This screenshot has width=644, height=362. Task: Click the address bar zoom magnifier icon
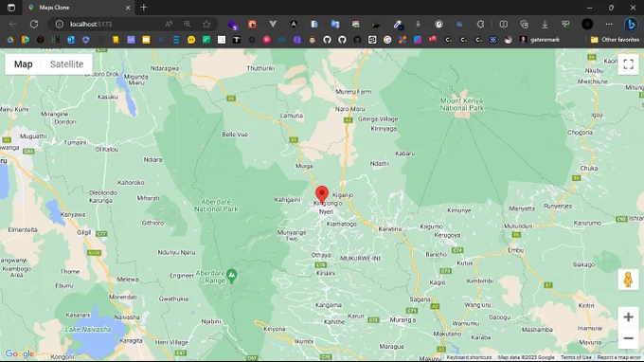(x=188, y=25)
